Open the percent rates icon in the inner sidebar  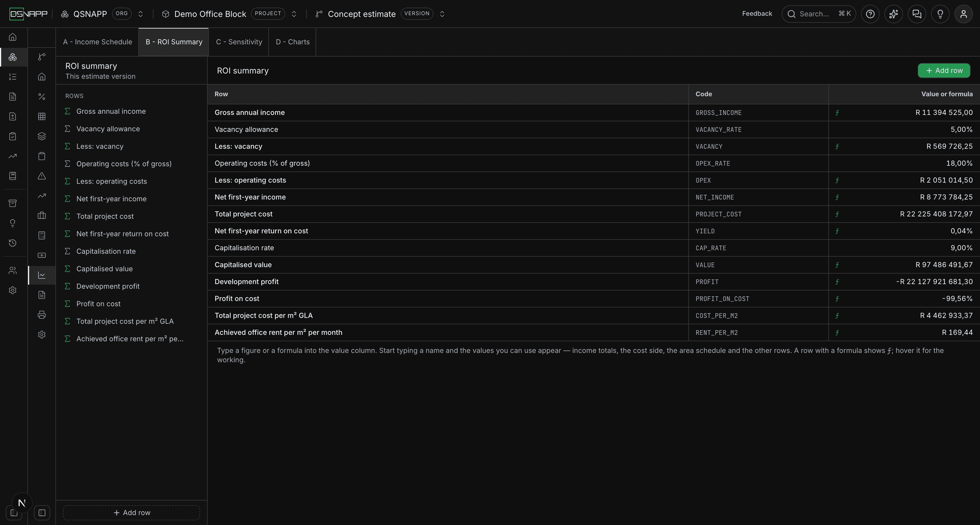(x=42, y=97)
